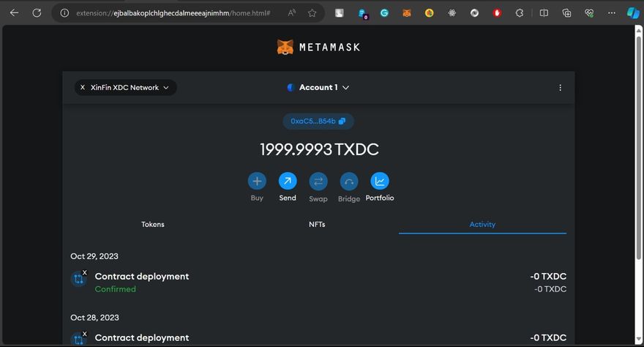Switch to the Tokens tab
Screen dimensions: 644x347
click(153, 224)
